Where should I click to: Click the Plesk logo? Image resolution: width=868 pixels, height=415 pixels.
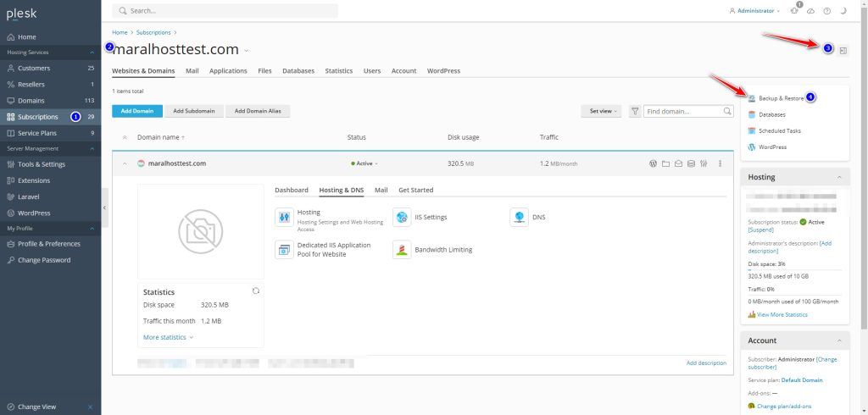point(21,14)
